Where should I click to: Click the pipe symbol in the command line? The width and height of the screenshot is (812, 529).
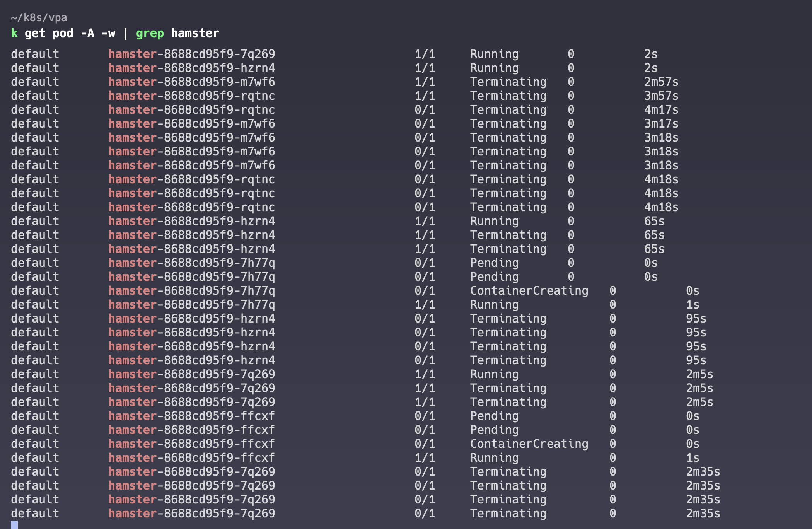pos(126,33)
